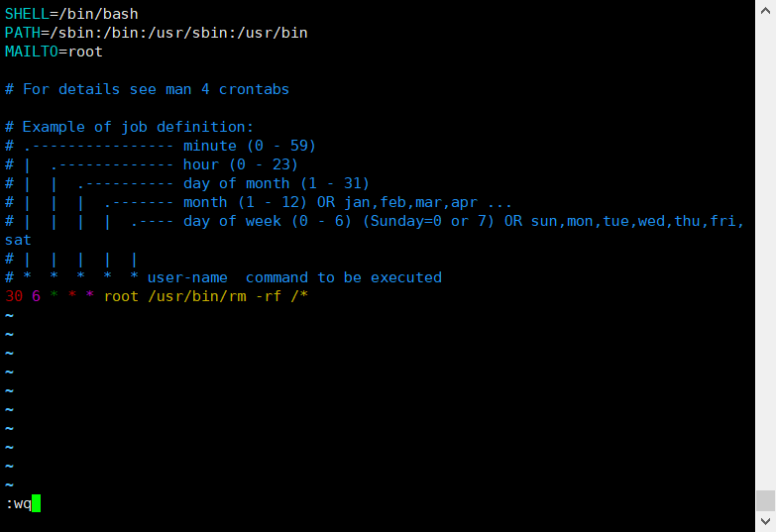Click the -rf flag in the cron job

[x=269, y=296]
